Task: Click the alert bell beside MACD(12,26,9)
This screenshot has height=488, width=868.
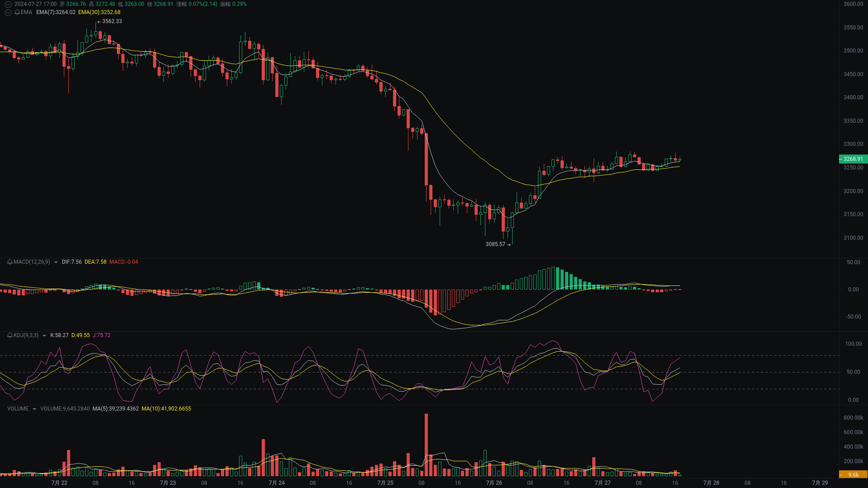Action: pos(10,262)
